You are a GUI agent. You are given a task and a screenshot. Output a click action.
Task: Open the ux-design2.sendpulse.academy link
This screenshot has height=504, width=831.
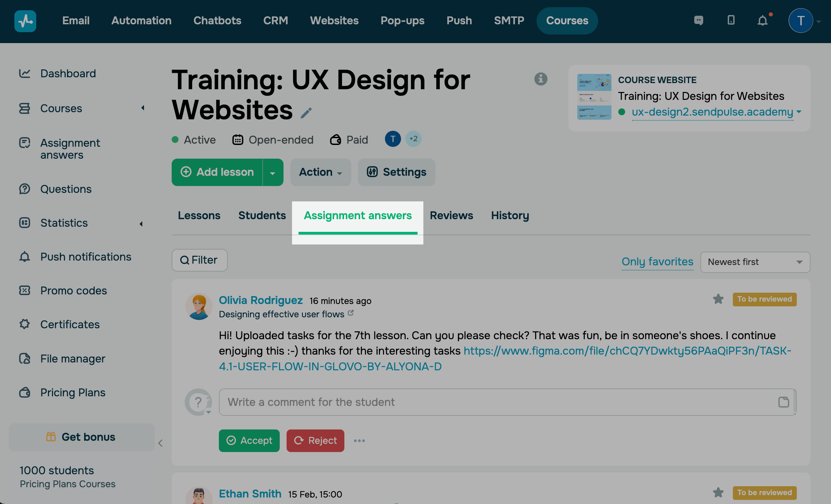click(x=712, y=112)
